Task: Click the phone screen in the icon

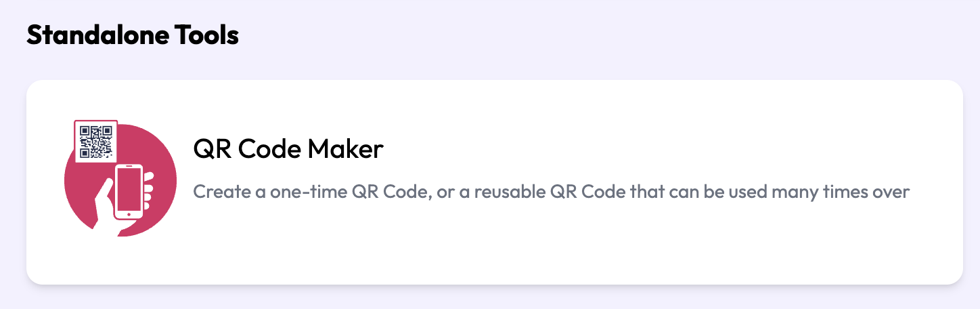Action: point(131,189)
